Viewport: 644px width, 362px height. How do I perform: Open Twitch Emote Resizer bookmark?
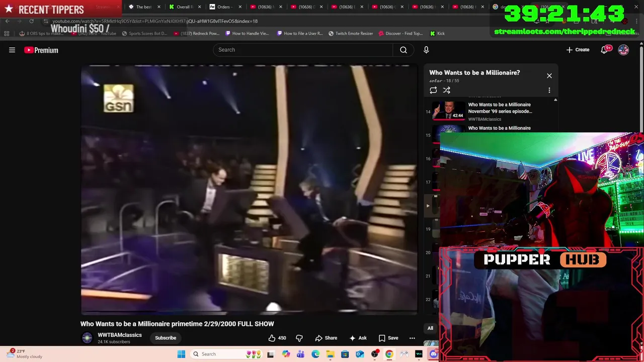coord(351,33)
